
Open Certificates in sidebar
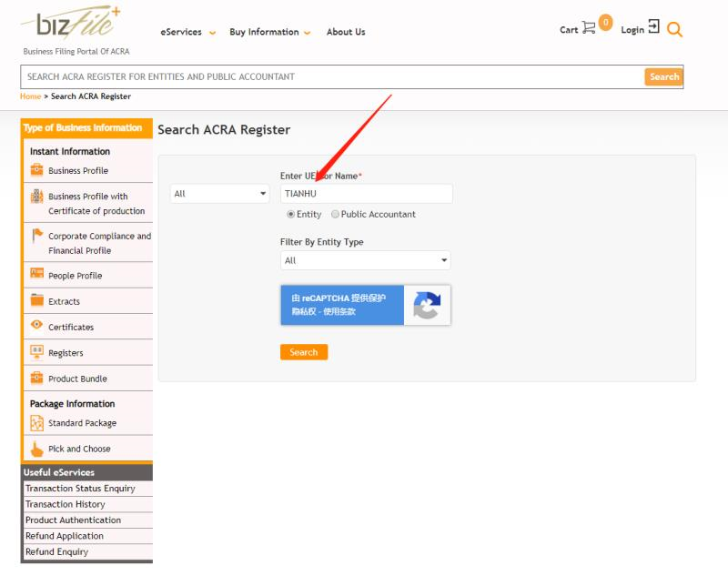(71, 328)
